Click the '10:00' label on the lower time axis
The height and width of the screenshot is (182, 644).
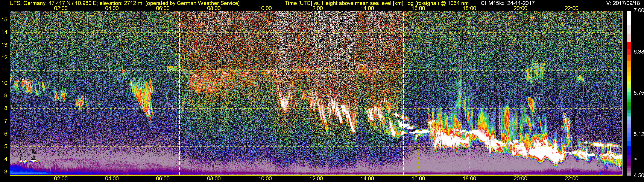265,179
